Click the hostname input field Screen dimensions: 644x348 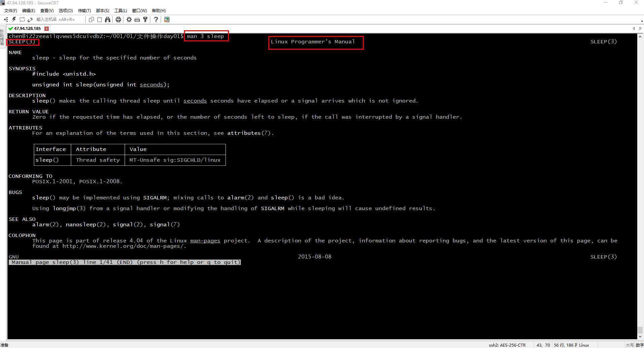(59, 20)
